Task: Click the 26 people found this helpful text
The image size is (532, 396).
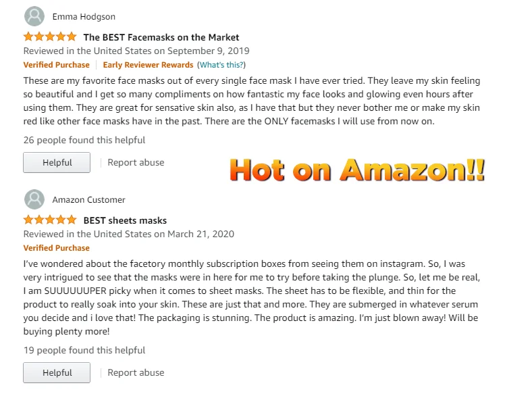Action: coord(84,140)
